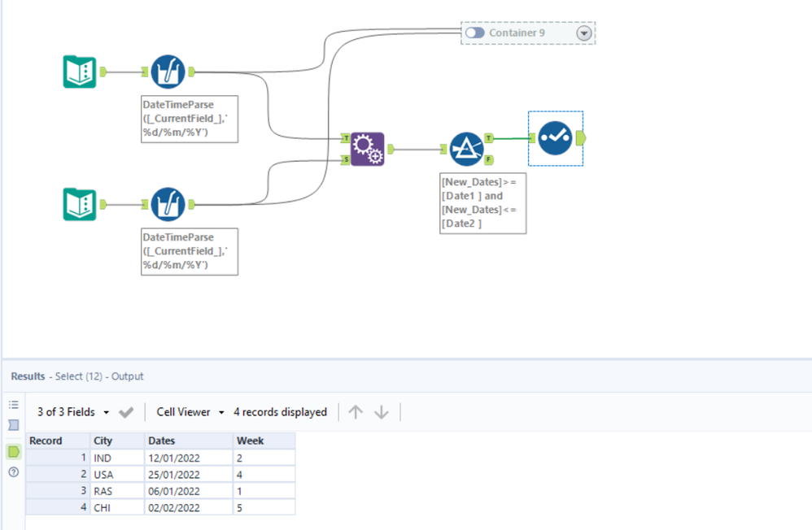The image size is (812, 530).
Task: Show the metadata icon in Results sidebar
Action: coord(14,425)
